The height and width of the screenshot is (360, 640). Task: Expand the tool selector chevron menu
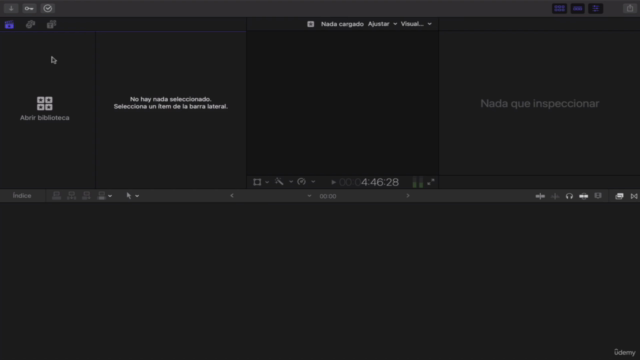pos(137,196)
